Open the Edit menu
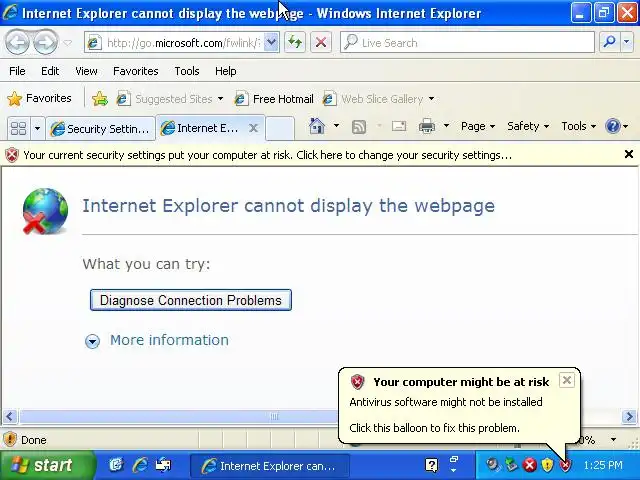The height and width of the screenshot is (480, 640). pyautogui.click(x=50, y=71)
